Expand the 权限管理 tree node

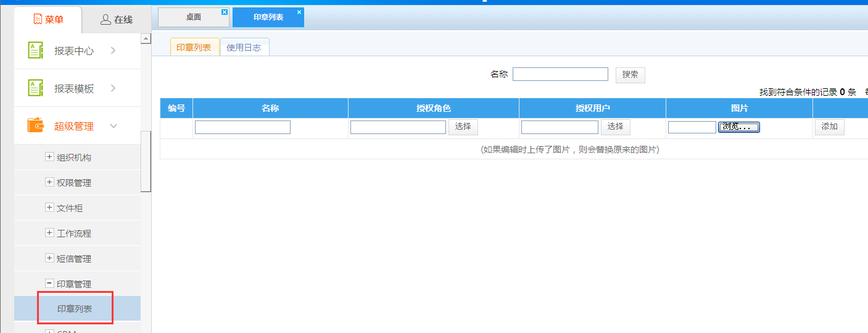click(x=49, y=182)
